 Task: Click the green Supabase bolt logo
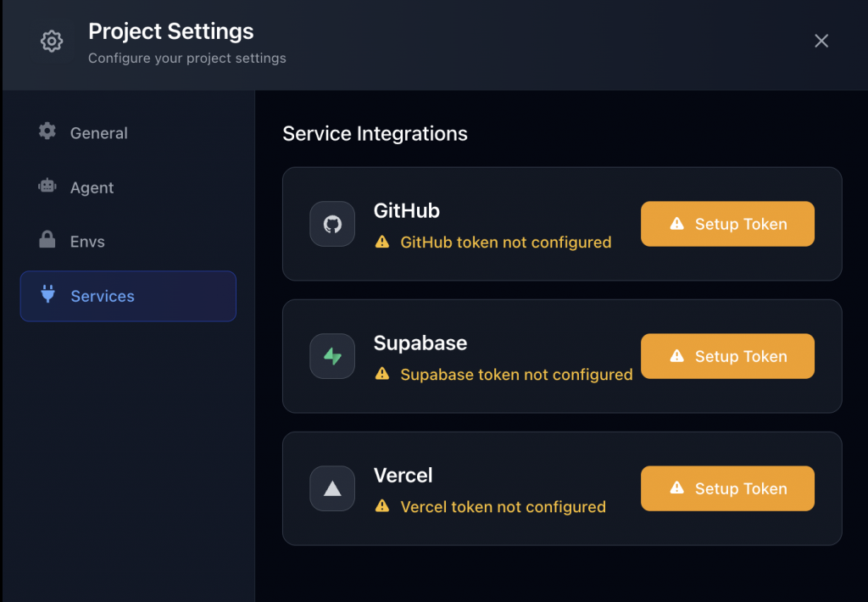pyautogui.click(x=332, y=356)
